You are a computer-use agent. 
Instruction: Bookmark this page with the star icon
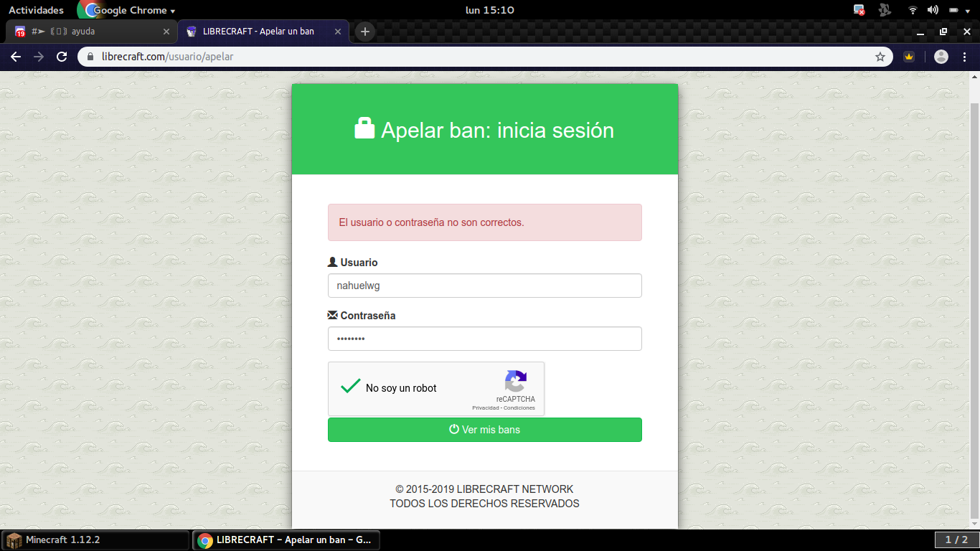coord(880,57)
